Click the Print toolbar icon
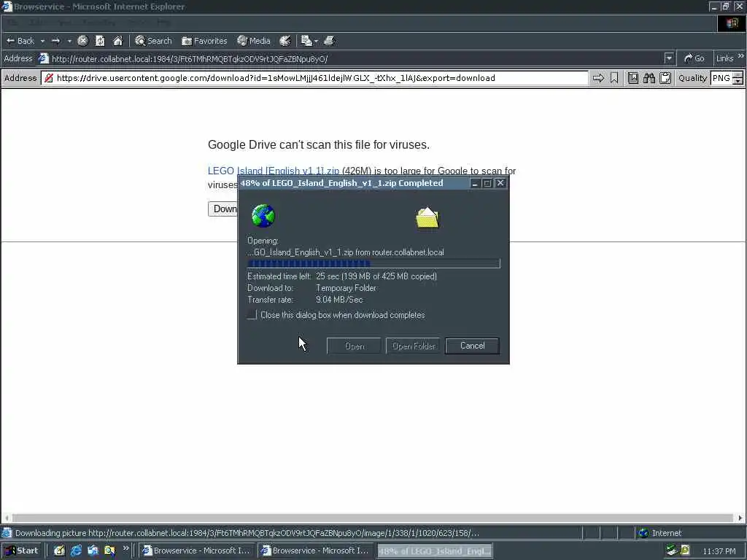Viewport: 747px width, 560px height. click(329, 41)
